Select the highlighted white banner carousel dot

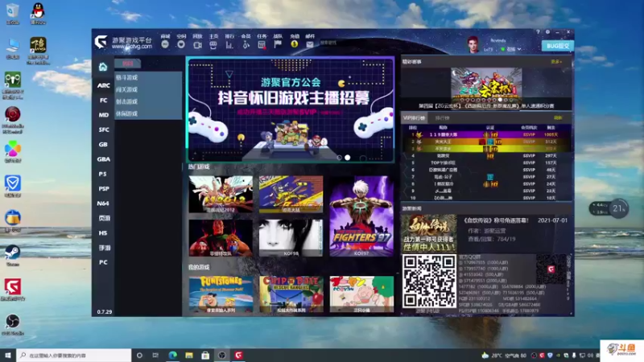point(348,158)
